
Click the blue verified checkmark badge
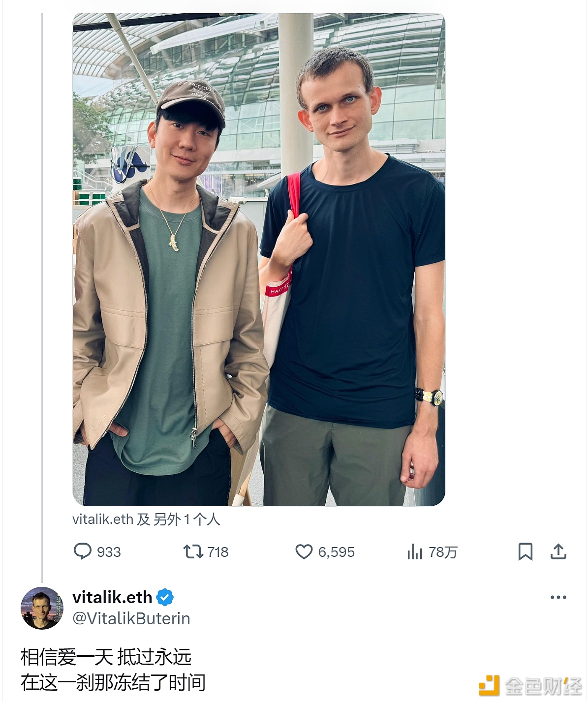click(165, 597)
